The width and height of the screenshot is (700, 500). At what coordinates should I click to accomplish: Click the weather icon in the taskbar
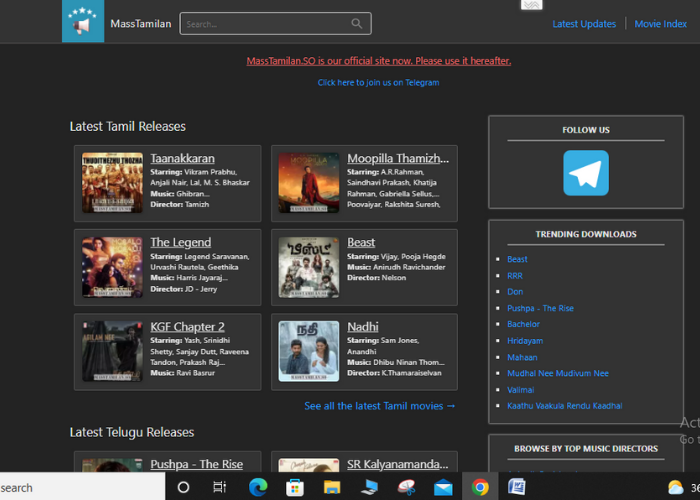(x=675, y=488)
